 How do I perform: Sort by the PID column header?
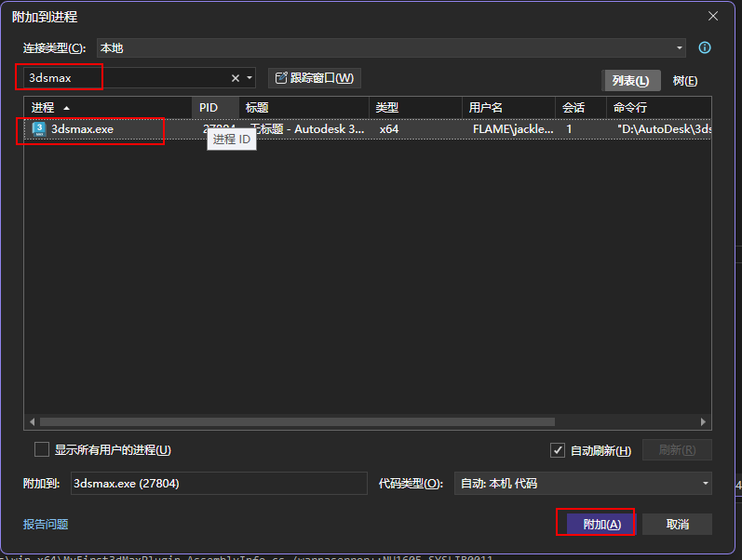pyautogui.click(x=215, y=108)
